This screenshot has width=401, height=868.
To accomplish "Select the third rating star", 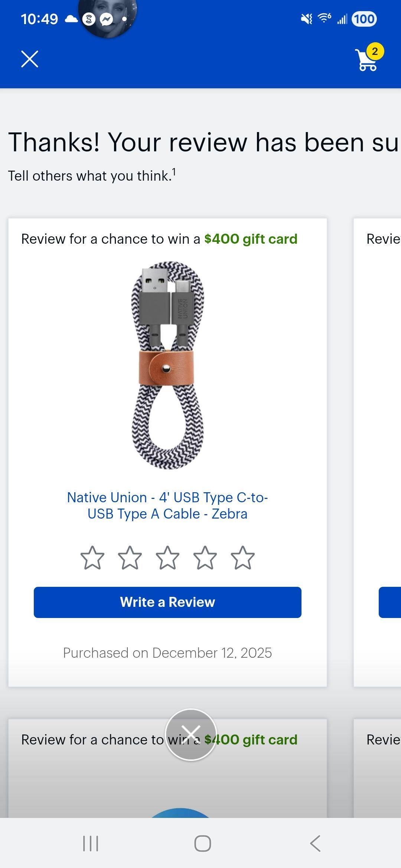I will pos(167,558).
